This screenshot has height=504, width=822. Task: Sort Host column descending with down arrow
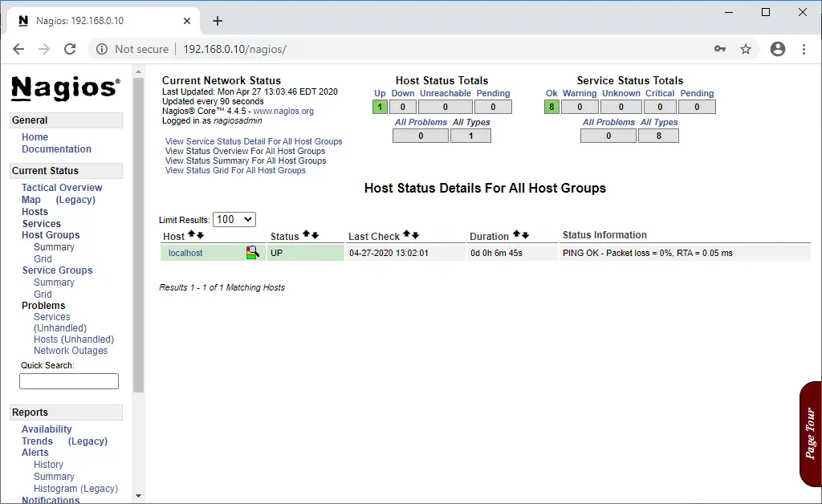pyautogui.click(x=200, y=235)
